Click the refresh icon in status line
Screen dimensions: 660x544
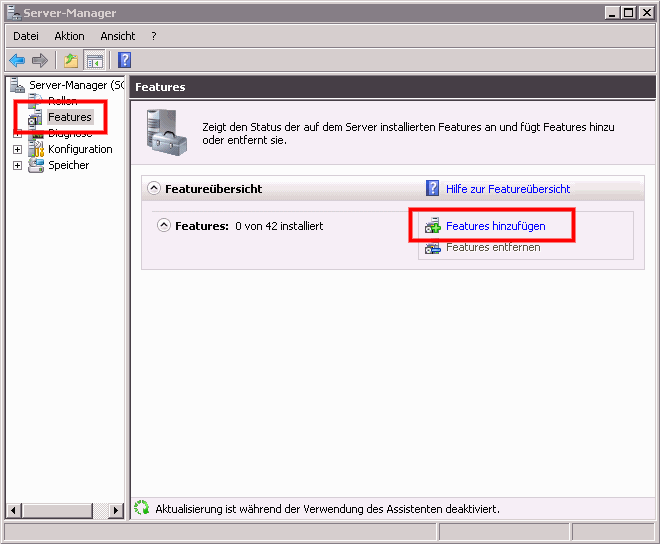click(x=142, y=509)
